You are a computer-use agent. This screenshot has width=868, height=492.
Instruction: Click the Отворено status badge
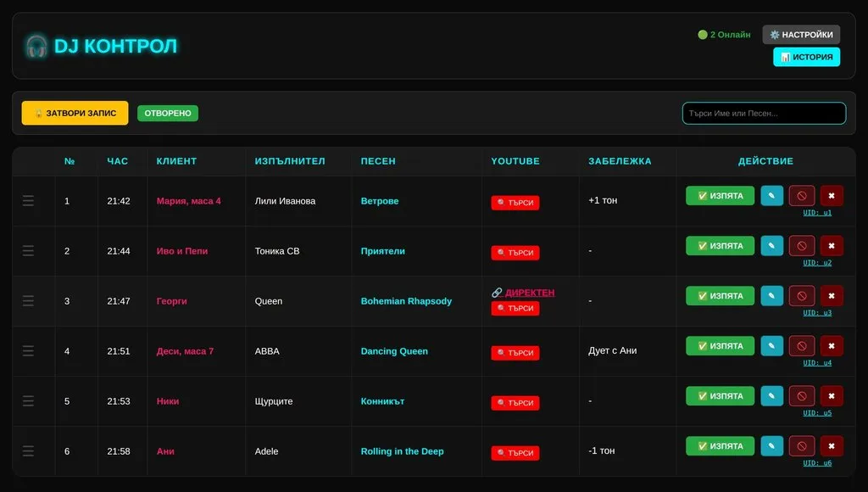click(168, 113)
